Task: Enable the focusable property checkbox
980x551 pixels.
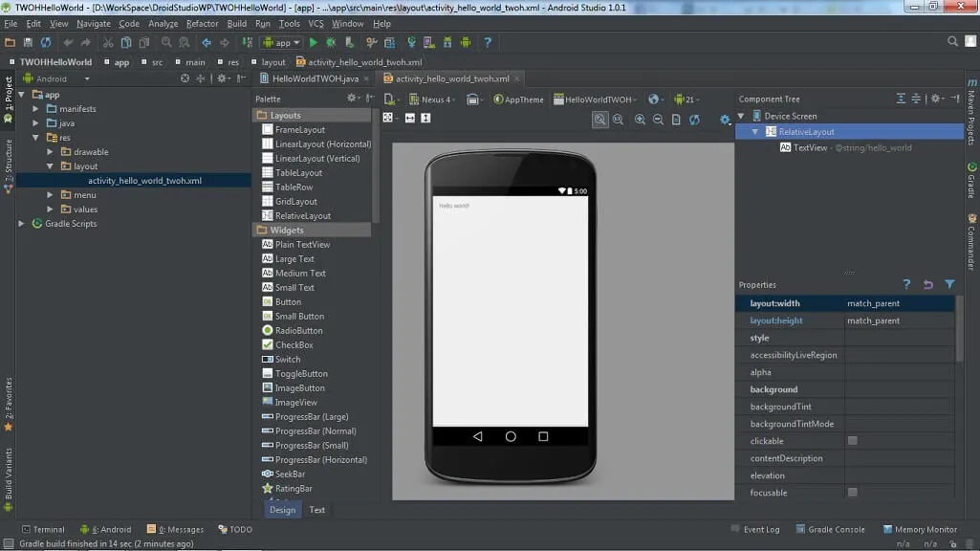Action: pos(853,493)
